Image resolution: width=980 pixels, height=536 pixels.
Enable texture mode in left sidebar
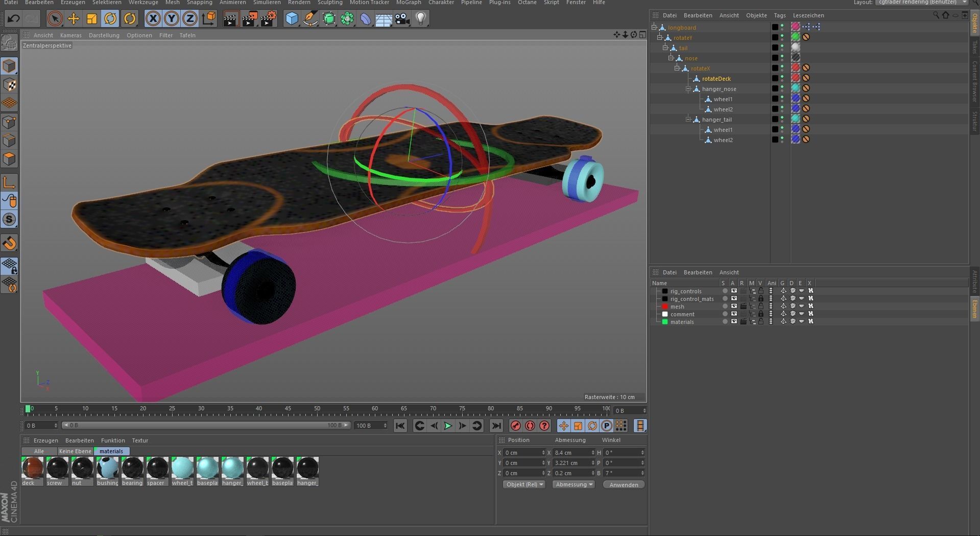coord(9,84)
